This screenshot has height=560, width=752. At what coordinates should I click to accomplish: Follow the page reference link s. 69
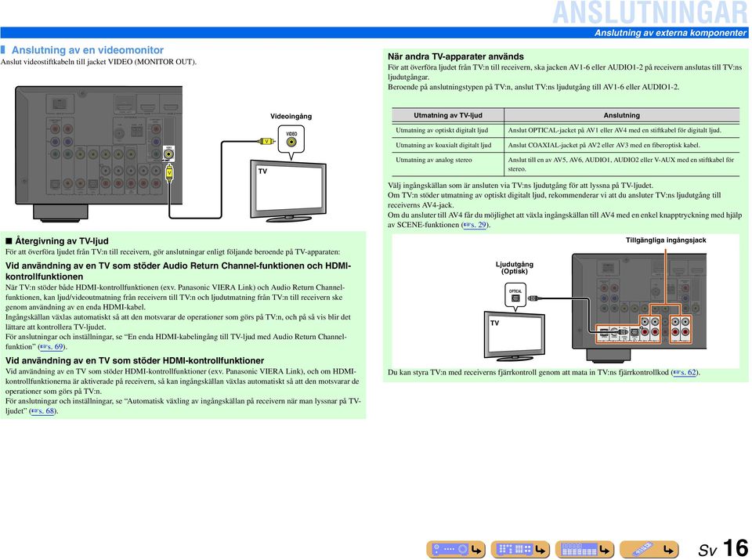pos(52,347)
